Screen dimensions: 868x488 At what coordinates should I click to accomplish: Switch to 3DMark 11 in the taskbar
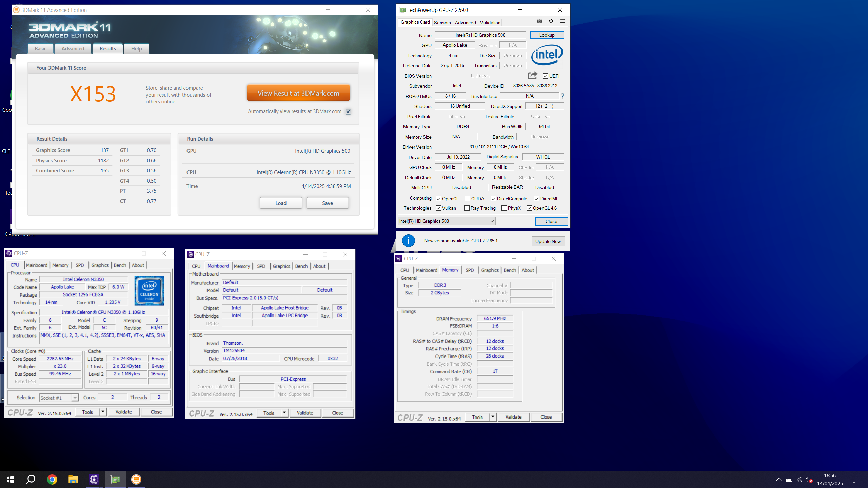136,479
